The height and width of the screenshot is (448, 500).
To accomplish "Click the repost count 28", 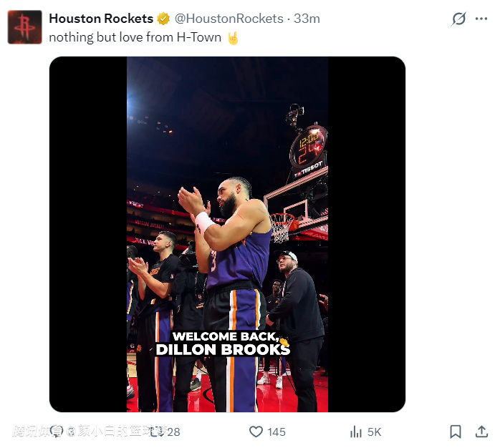I will pyautogui.click(x=173, y=432).
